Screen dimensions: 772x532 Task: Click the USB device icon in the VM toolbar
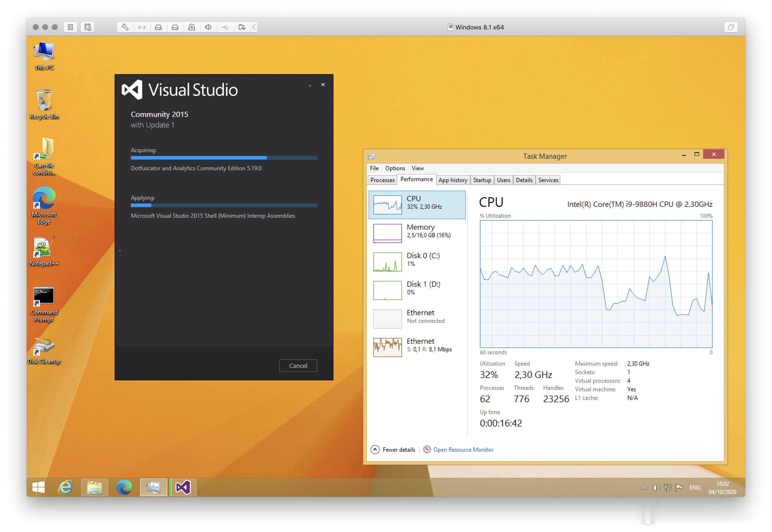[225, 27]
